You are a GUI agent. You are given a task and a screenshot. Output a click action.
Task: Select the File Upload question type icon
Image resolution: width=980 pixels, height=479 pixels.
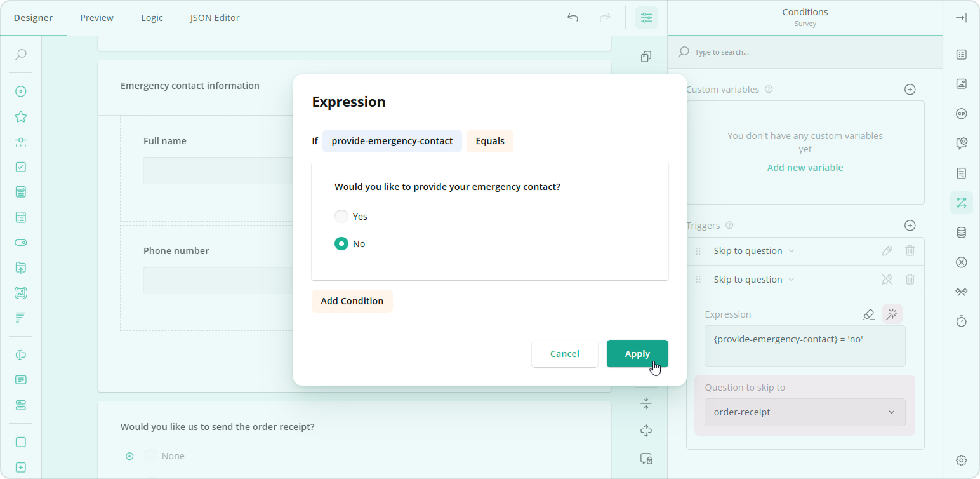click(x=20, y=267)
